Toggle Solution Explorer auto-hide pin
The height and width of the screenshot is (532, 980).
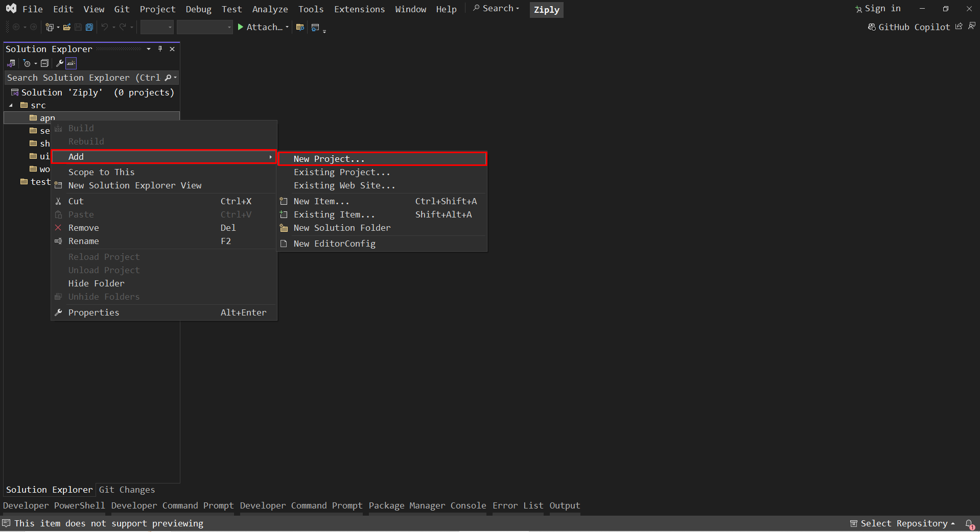[160, 49]
